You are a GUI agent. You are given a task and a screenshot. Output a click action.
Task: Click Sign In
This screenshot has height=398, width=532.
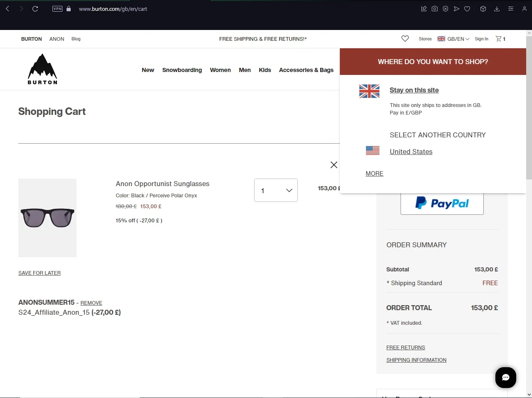click(x=482, y=39)
